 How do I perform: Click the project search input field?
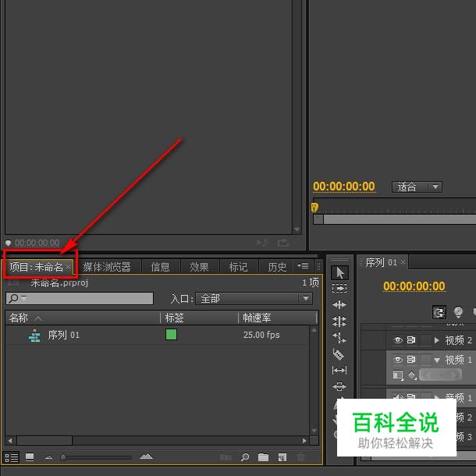coord(80,298)
